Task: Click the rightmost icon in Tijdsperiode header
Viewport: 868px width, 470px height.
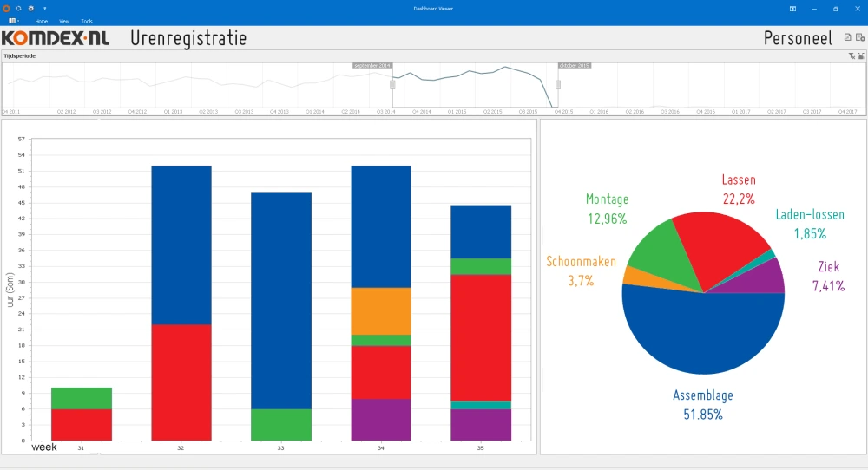Action: pos(860,55)
